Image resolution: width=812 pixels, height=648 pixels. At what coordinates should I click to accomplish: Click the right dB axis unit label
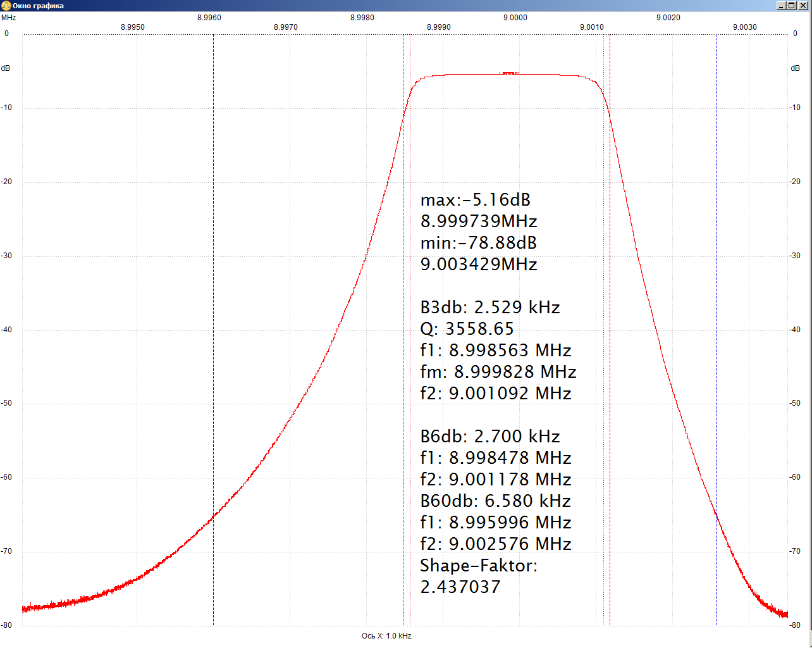[796, 68]
